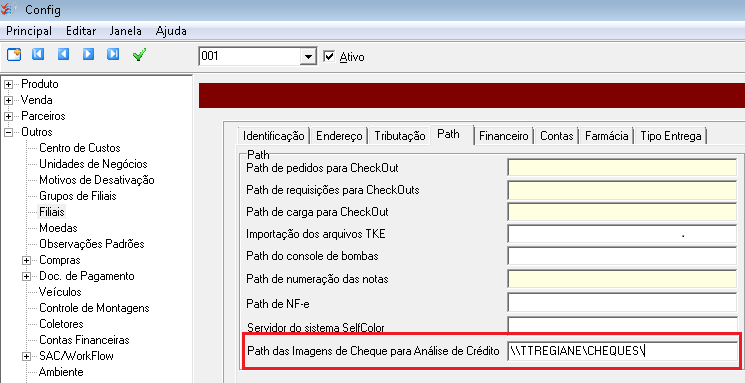Select Veículos tree item
The height and width of the screenshot is (383, 745).
[x=60, y=292]
